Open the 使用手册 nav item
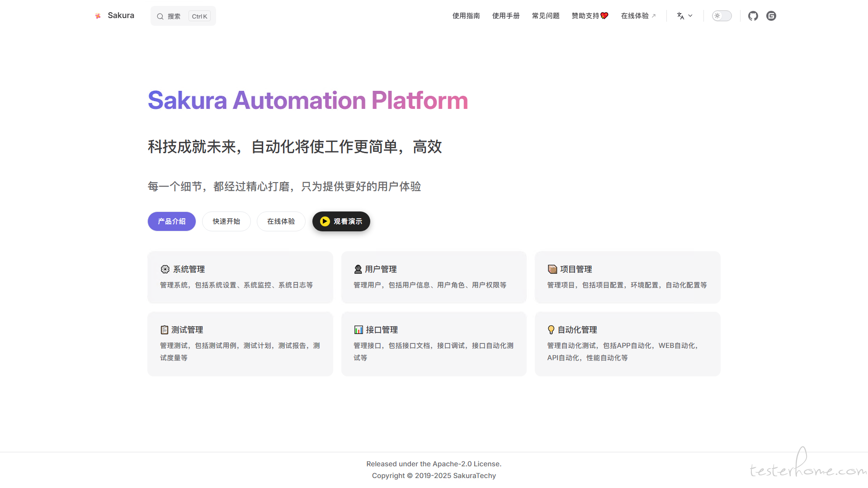 (x=506, y=16)
